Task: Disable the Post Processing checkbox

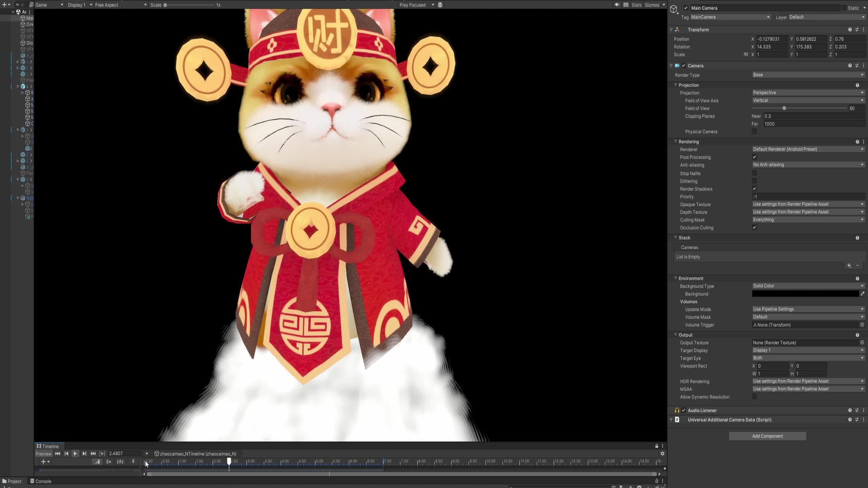Action: click(755, 157)
